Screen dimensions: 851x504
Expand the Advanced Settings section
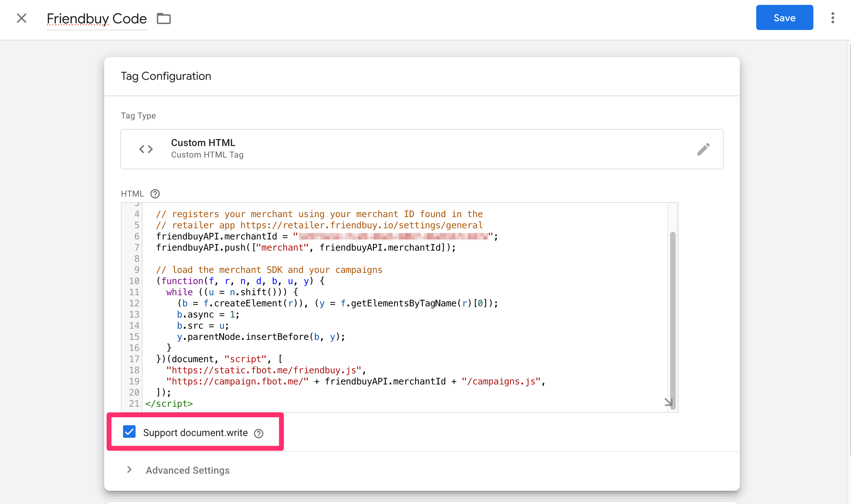pos(129,470)
